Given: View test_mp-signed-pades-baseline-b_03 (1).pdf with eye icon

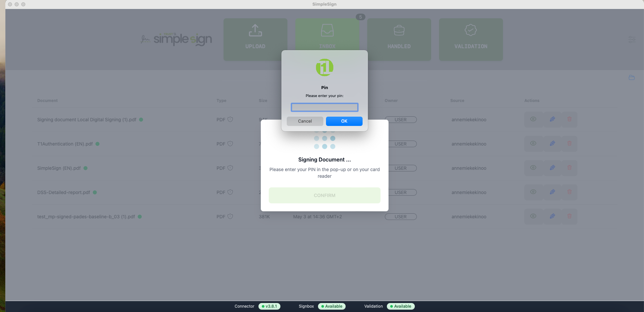Looking at the screenshot, I should (x=533, y=216).
